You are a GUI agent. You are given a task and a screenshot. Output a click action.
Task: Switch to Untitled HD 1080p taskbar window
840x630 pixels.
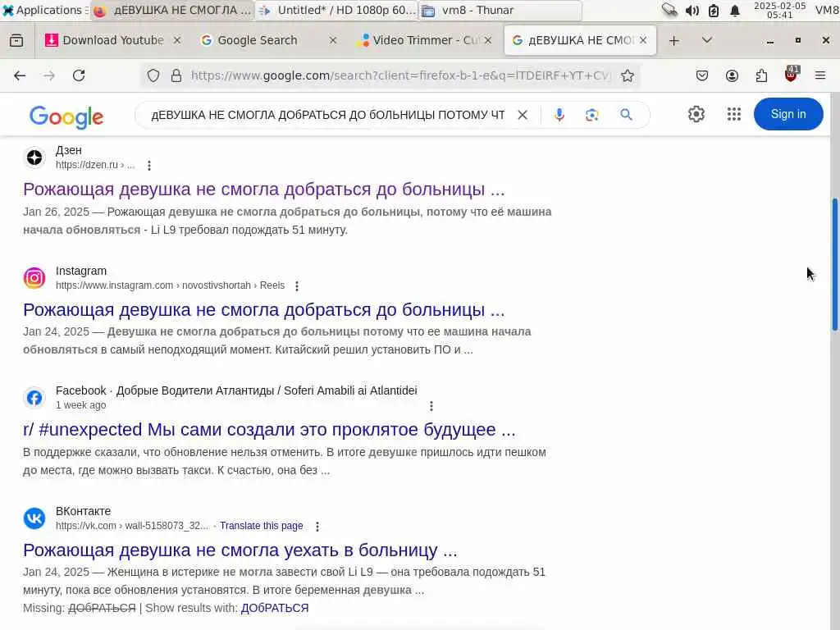(x=337, y=10)
